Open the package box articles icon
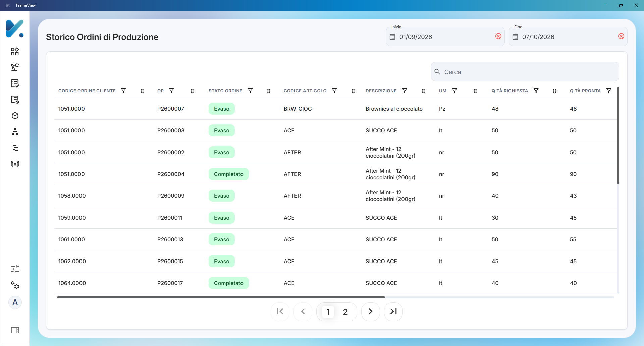The width and height of the screenshot is (644, 346). [15, 116]
